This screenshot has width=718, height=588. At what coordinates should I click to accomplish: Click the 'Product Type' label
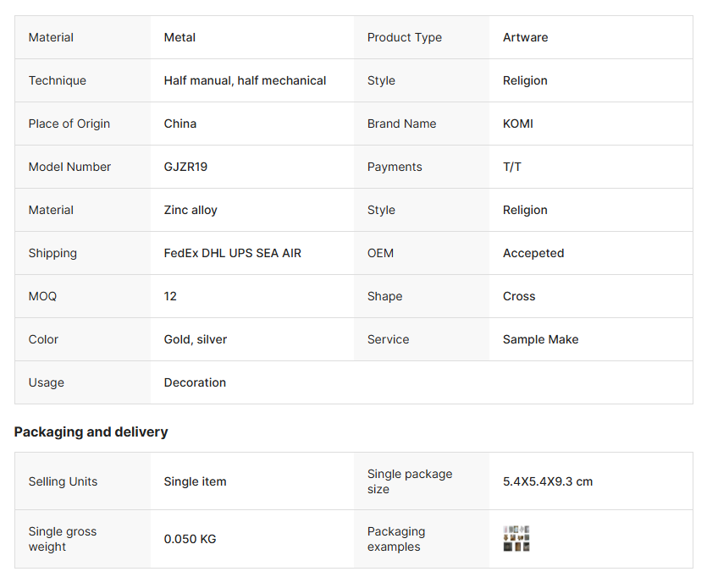tap(404, 37)
